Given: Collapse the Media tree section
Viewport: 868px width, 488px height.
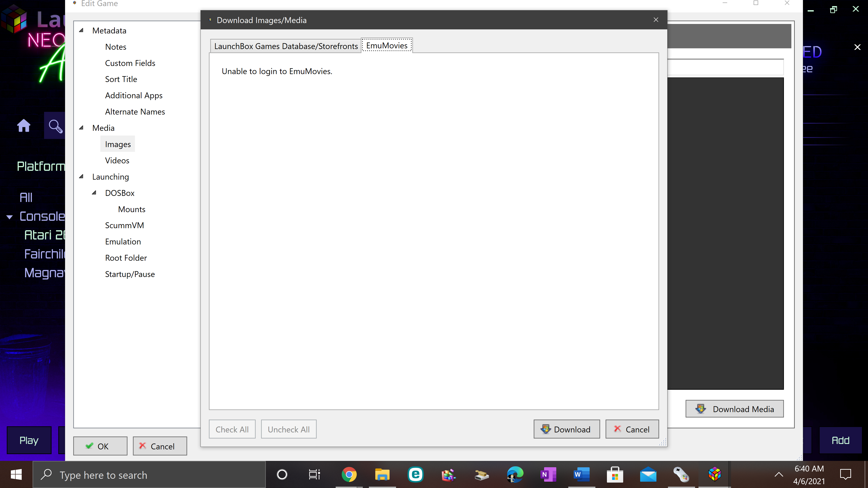Looking at the screenshot, I should (x=81, y=128).
